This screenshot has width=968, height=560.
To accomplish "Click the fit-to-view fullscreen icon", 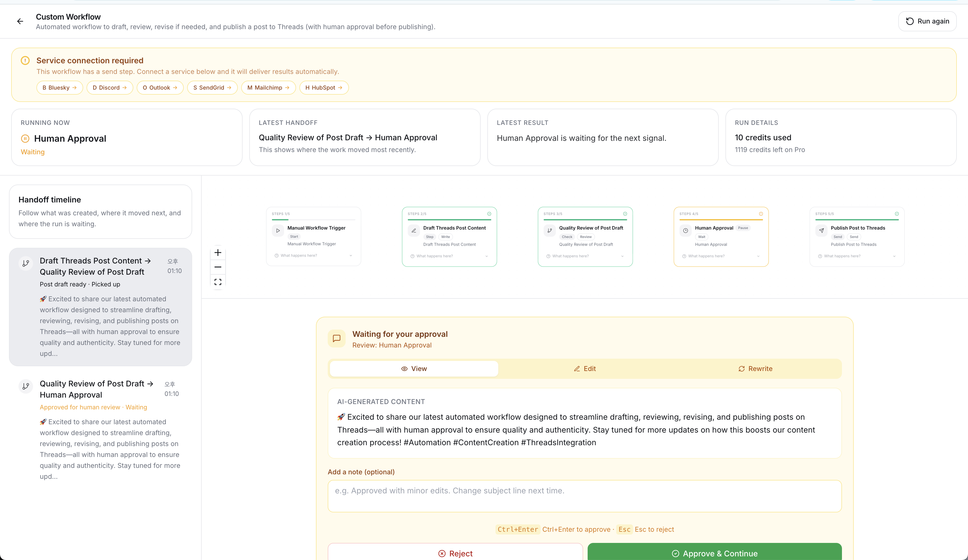I will (x=218, y=282).
